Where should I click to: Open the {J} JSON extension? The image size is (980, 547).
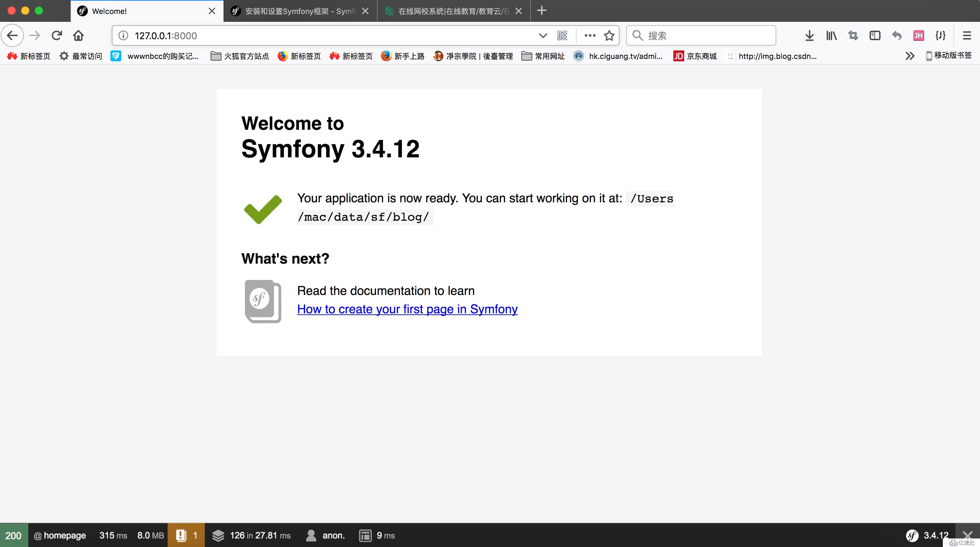pyautogui.click(x=940, y=35)
